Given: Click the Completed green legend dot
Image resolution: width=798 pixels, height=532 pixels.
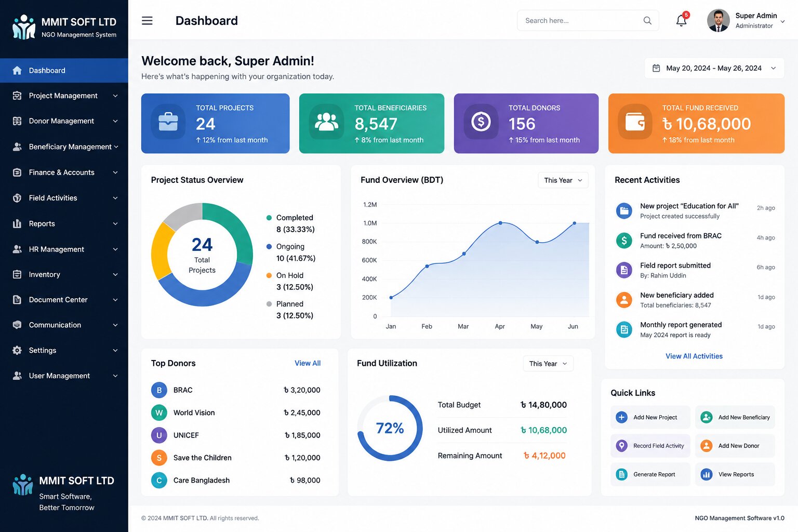Looking at the screenshot, I should point(269,218).
